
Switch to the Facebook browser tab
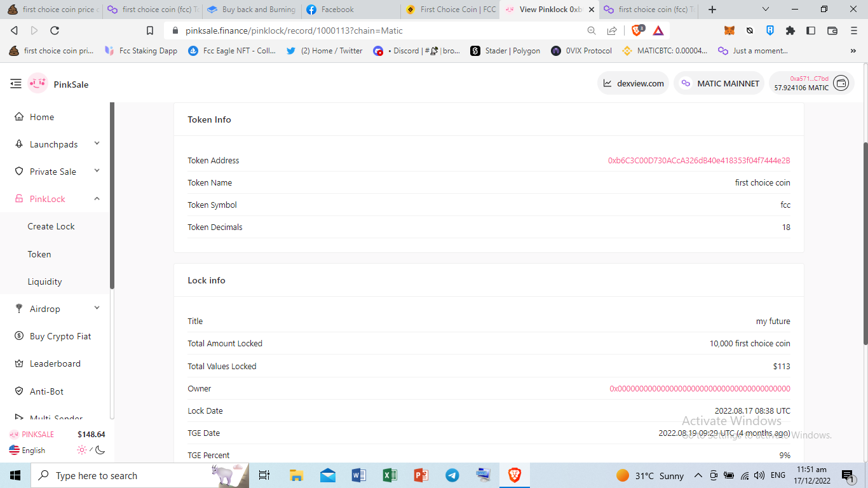tap(337, 10)
